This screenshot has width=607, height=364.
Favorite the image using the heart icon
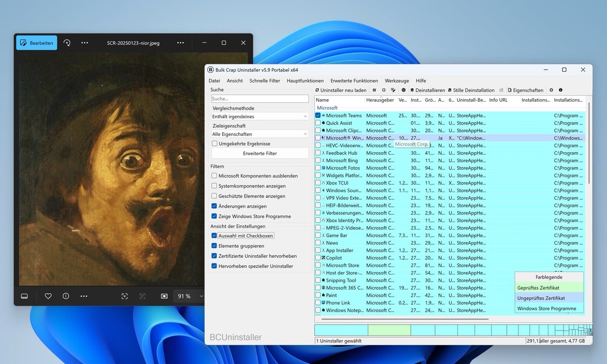pyautogui.click(x=48, y=296)
